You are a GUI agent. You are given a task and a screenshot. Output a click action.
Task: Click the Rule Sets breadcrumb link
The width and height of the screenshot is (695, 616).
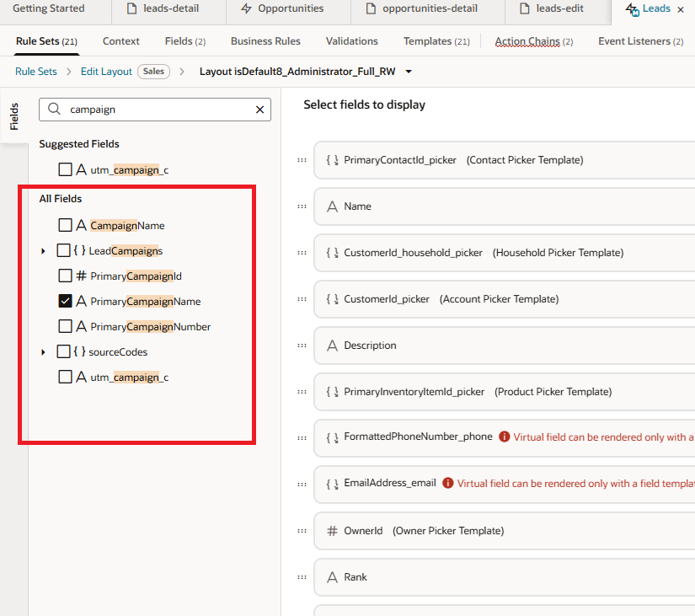click(x=35, y=72)
